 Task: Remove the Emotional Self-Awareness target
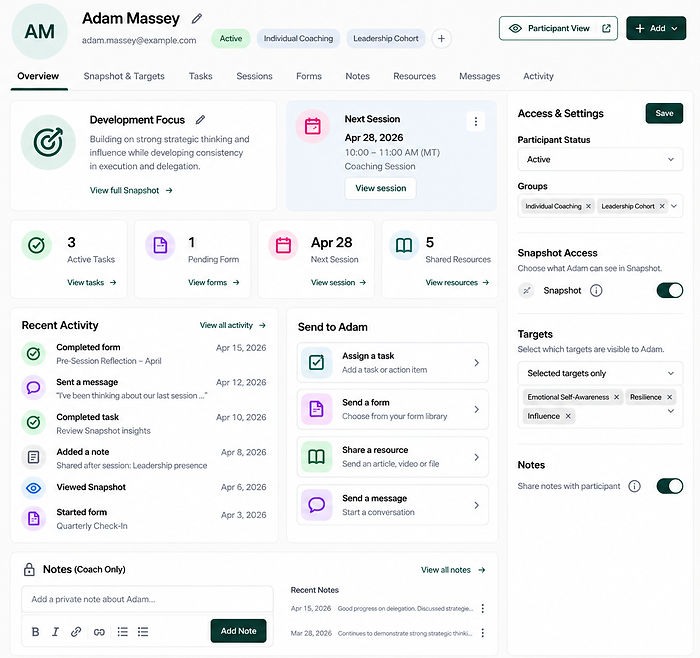coord(617,397)
